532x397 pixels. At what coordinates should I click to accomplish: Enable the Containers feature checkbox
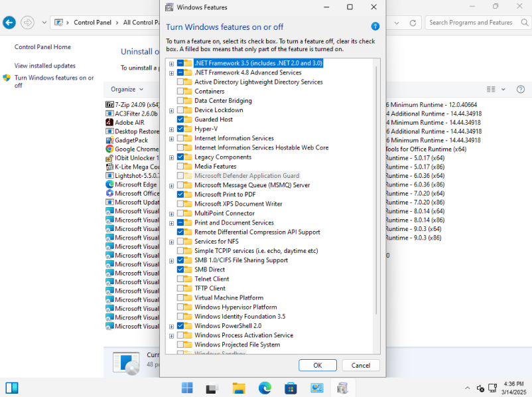[180, 91]
